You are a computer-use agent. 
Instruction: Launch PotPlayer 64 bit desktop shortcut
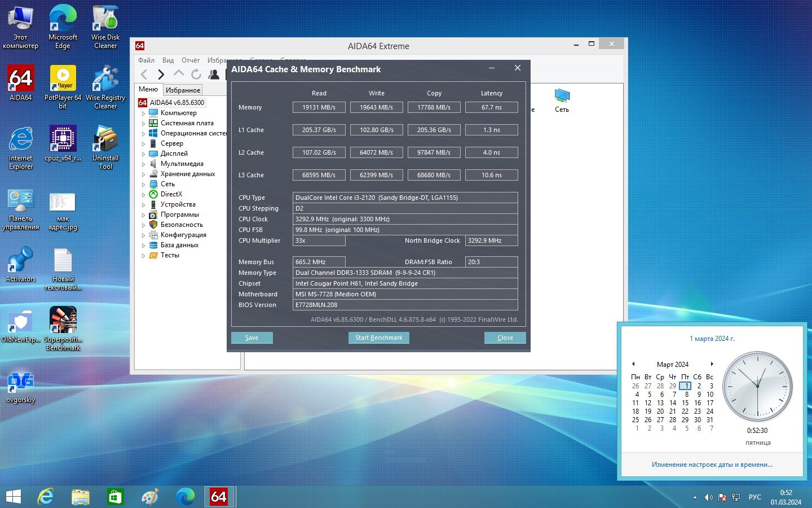tap(63, 87)
